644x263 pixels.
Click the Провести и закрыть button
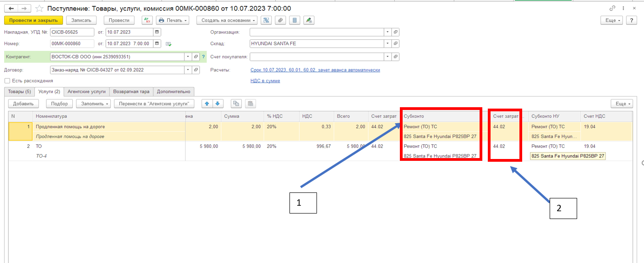point(33,20)
